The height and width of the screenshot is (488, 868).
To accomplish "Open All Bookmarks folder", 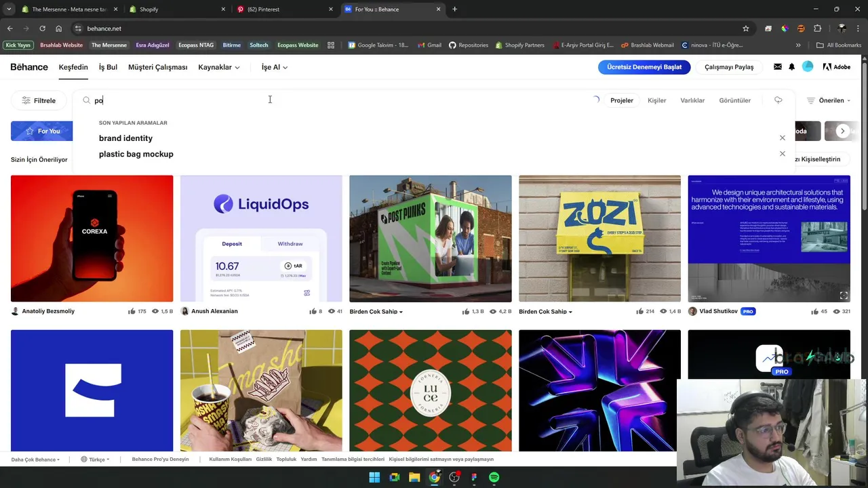I will pos(839,45).
